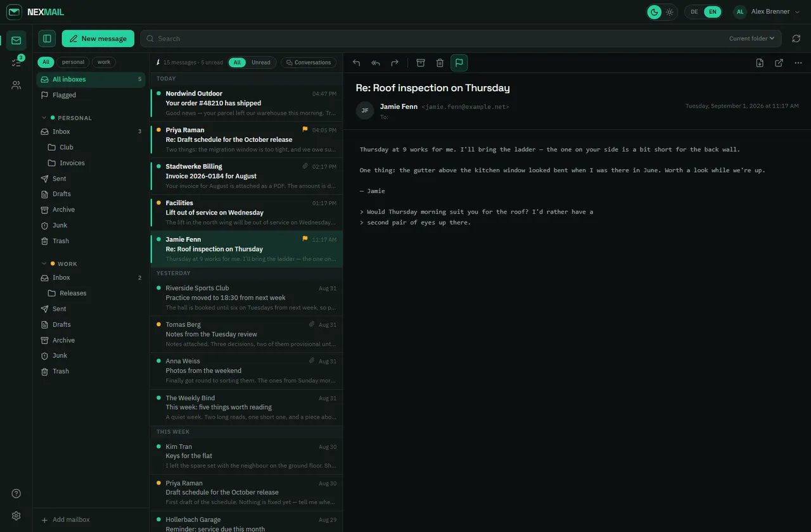Switch language to EN
Screen dimensions: 811x532
point(713,12)
